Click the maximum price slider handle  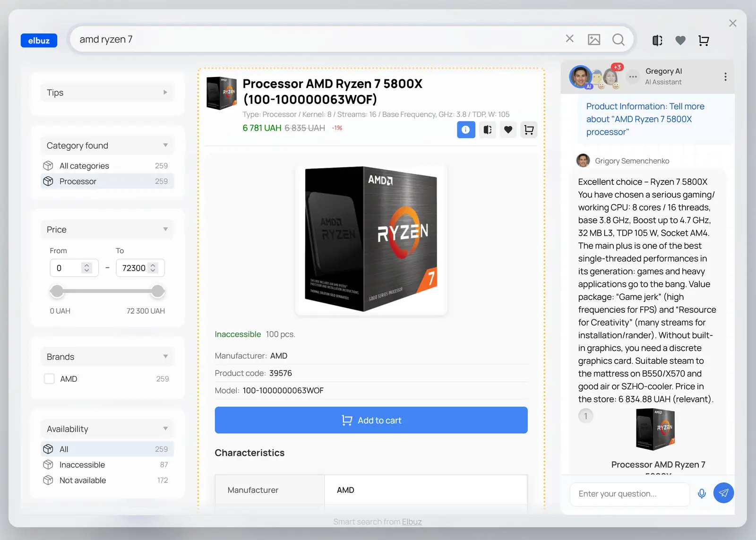click(x=158, y=291)
